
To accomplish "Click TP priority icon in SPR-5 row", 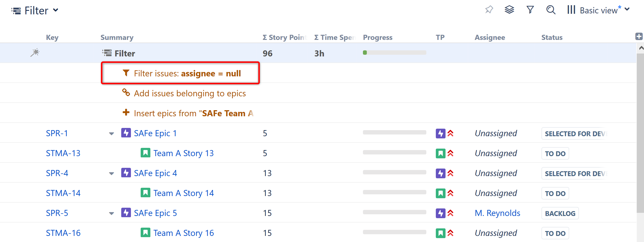I will pyautogui.click(x=450, y=213).
